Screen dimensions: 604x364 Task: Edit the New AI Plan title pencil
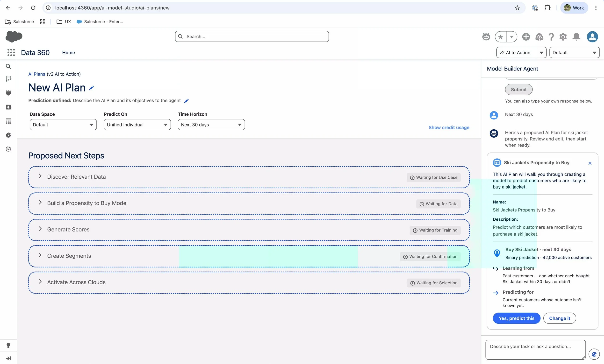pyautogui.click(x=91, y=88)
